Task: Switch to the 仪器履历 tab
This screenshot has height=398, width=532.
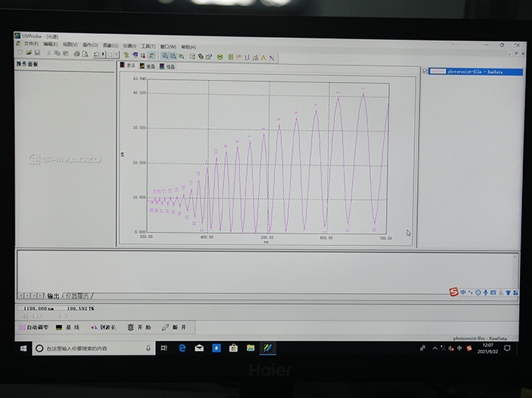Action: click(x=77, y=295)
